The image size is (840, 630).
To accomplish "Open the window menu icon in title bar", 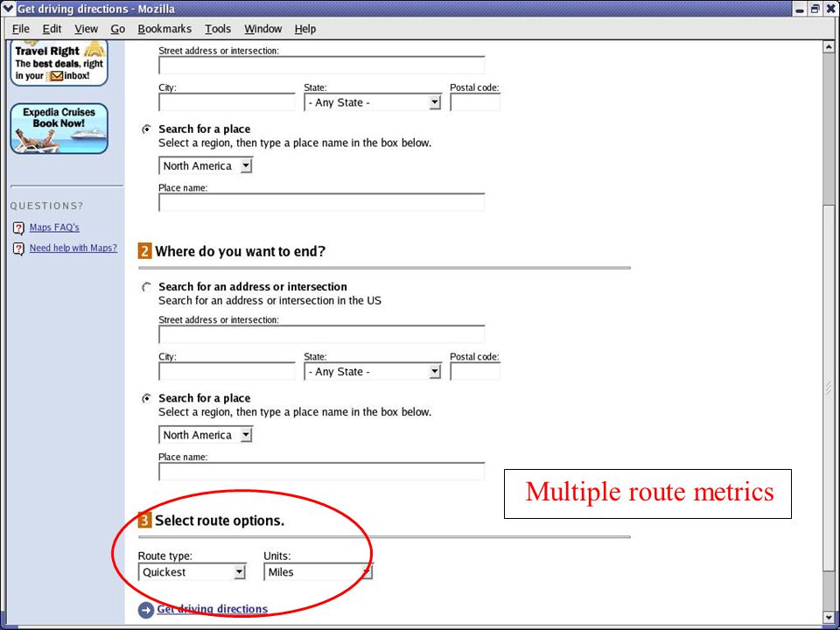I will click(8, 9).
